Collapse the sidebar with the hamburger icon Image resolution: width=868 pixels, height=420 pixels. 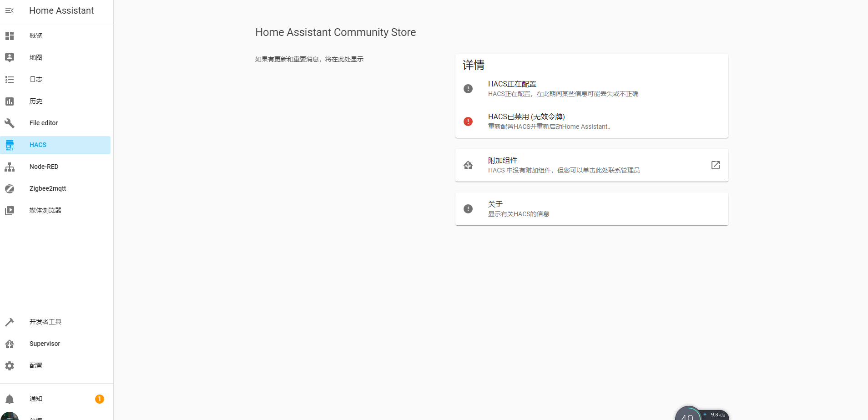pos(10,10)
